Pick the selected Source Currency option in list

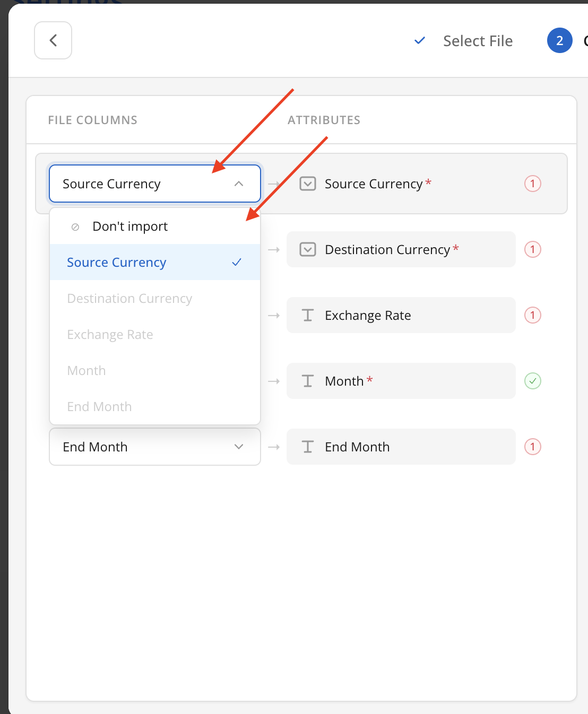(155, 262)
